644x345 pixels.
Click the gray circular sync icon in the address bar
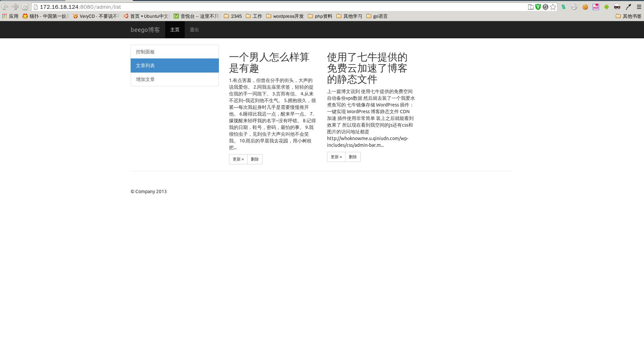pos(546,7)
